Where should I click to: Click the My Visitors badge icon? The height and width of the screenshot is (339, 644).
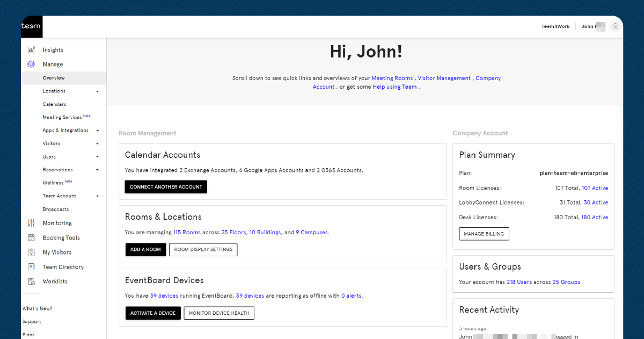[x=31, y=252]
